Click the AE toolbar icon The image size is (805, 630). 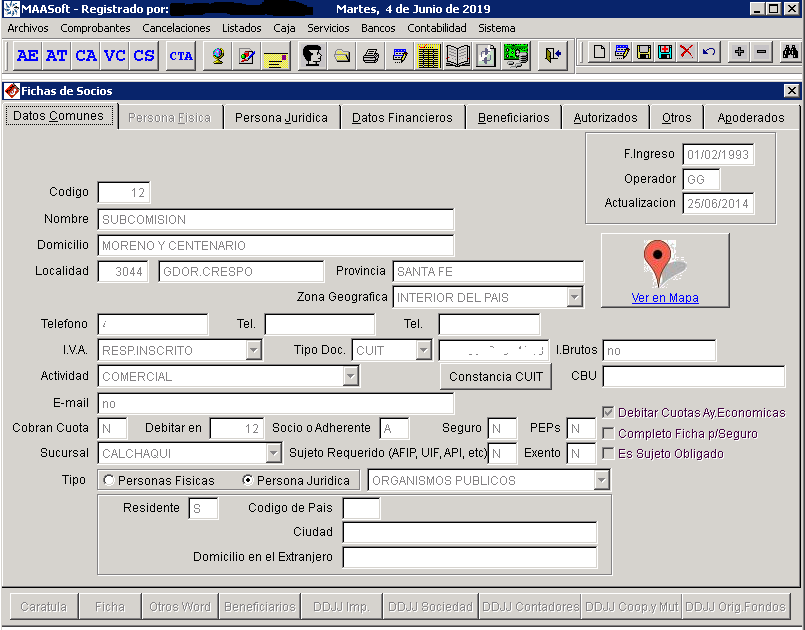[27, 56]
